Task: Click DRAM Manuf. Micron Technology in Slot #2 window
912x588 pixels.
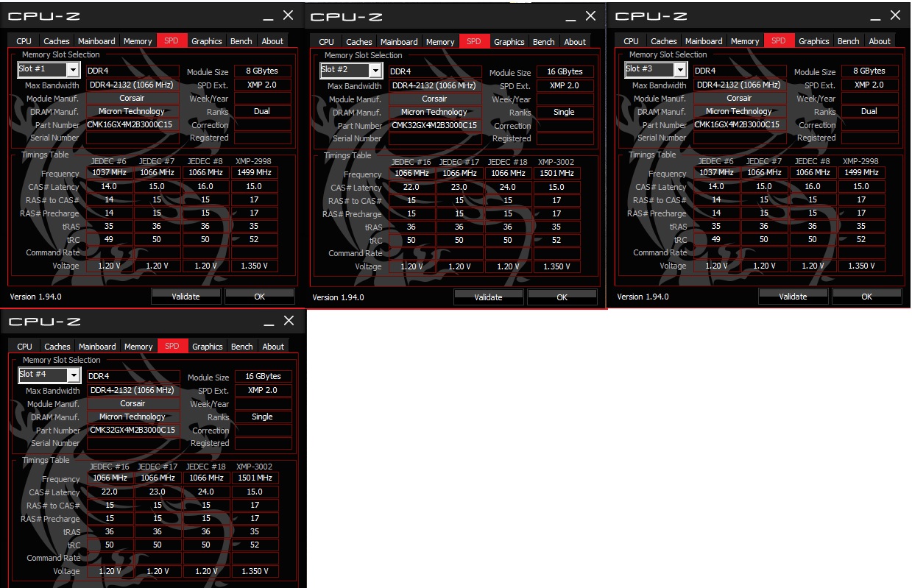Action: coord(434,112)
